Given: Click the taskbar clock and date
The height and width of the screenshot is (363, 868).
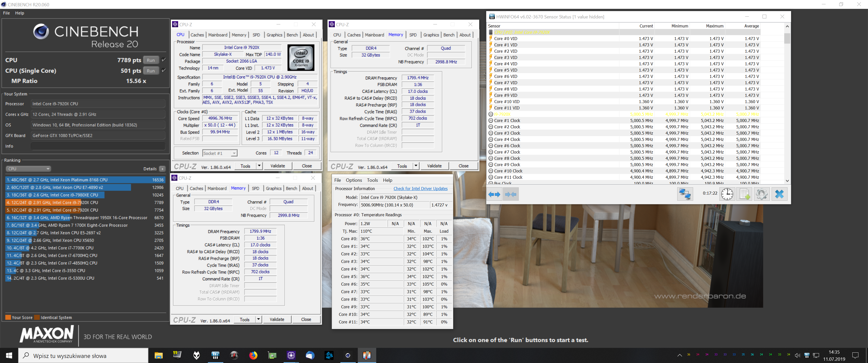Looking at the screenshot, I should click(x=834, y=355).
